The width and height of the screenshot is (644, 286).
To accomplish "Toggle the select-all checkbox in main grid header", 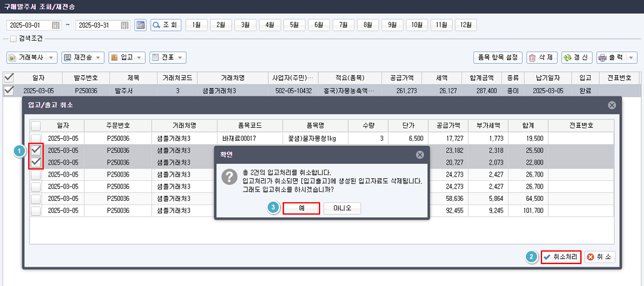I will 9,78.
